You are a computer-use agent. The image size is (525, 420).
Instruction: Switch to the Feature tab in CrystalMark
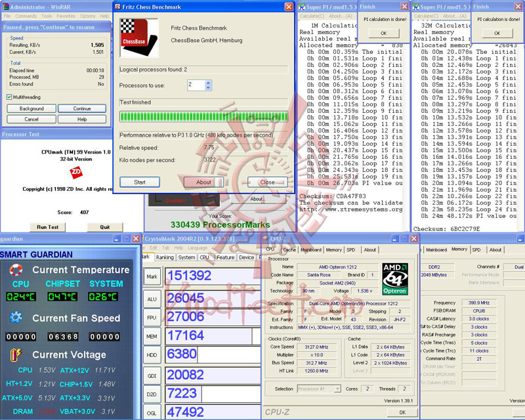[x=225, y=257]
